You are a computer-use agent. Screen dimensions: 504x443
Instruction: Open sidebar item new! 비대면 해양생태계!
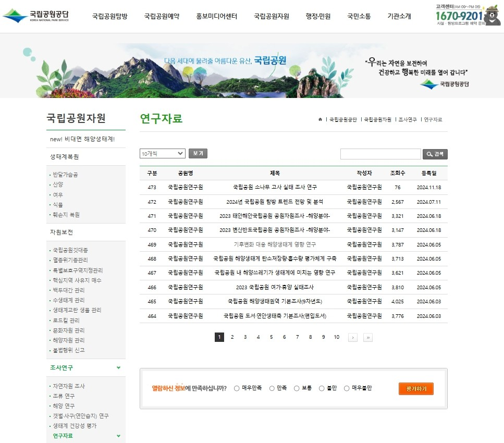tap(82, 139)
